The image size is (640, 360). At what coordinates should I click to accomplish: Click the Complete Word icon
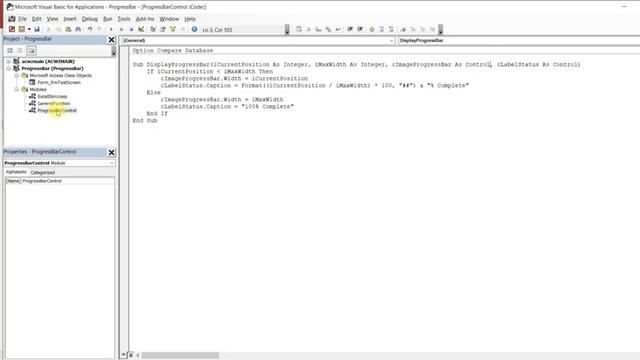coord(338,29)
